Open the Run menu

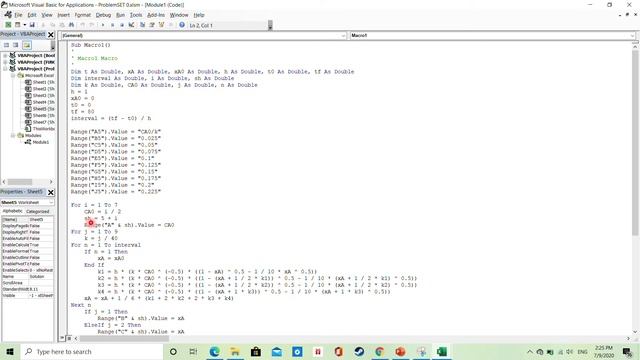pyautogui.click(x=120, y=15)
